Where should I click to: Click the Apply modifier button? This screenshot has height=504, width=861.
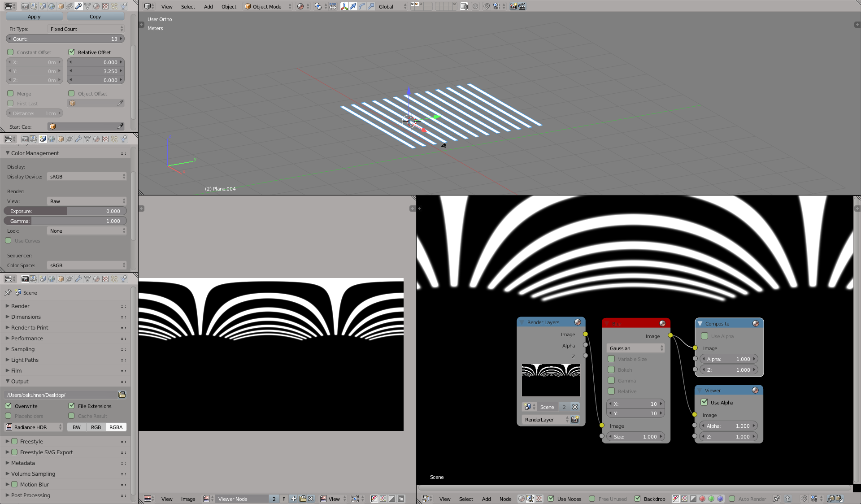tap(34, 17)
